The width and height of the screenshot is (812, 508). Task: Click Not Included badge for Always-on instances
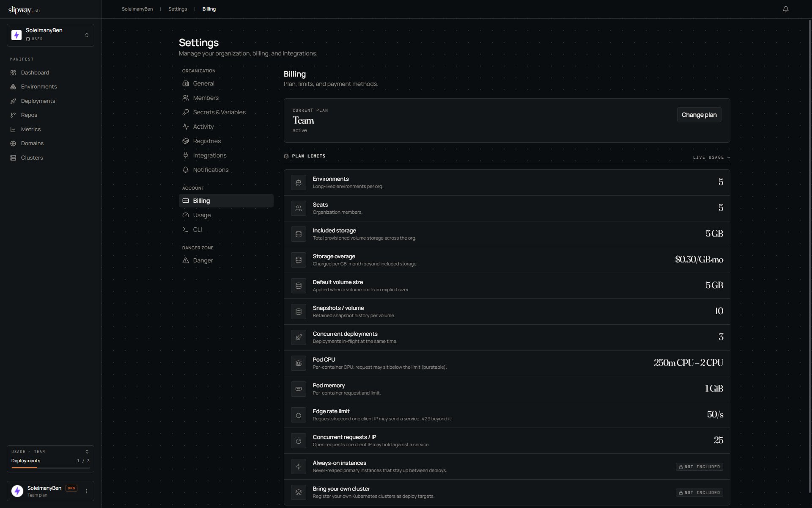[699, 467]
